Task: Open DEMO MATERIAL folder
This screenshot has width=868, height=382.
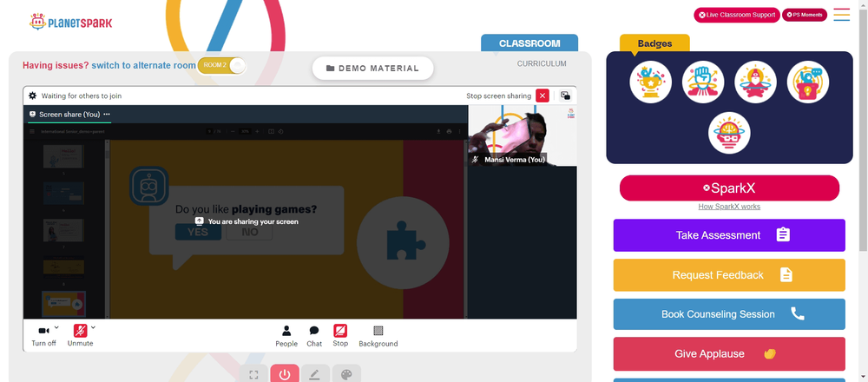Action: click(372, 68)
